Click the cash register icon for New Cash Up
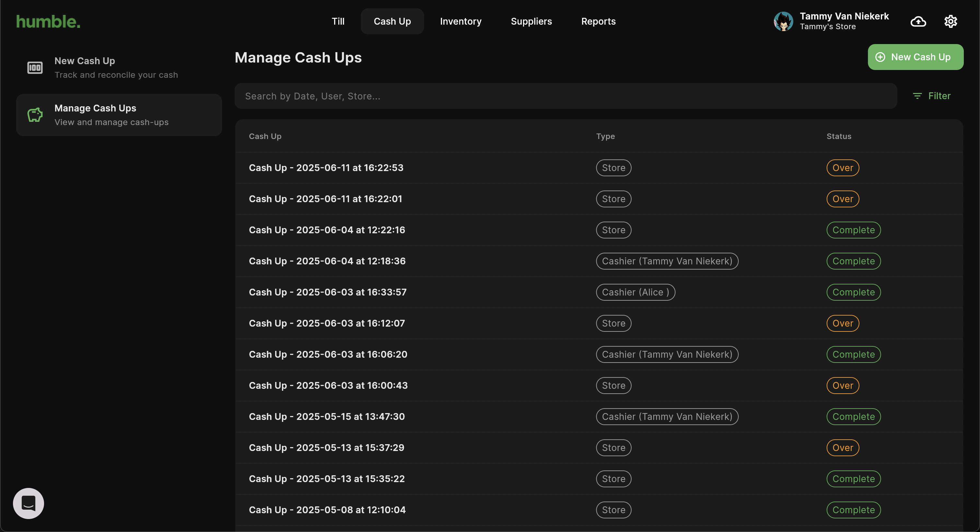Image resolution: width=980 pixels, height=532 pixels. click(x=35, y=68)
